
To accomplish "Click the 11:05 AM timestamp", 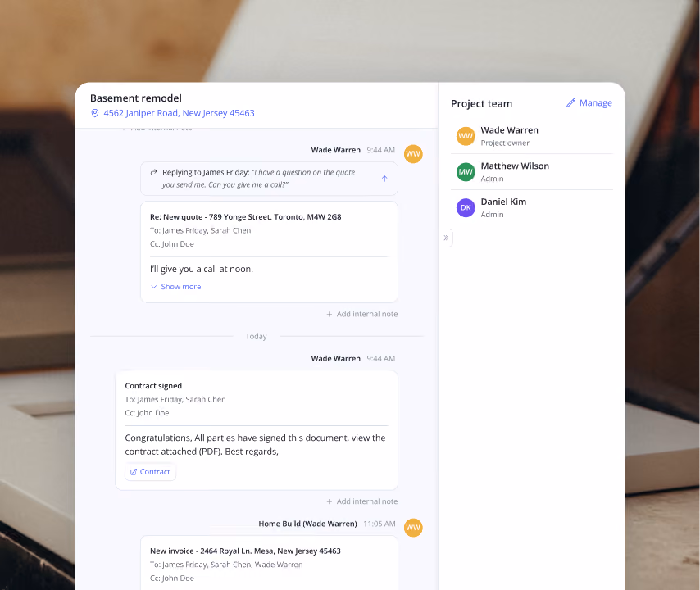I will coord(380,524).
